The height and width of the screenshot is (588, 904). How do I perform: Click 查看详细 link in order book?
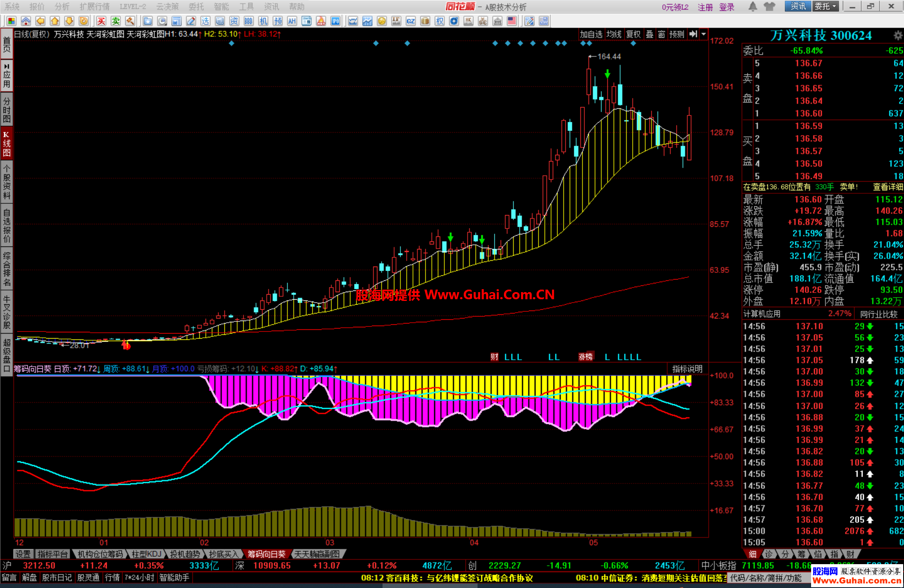click(888, 187)
